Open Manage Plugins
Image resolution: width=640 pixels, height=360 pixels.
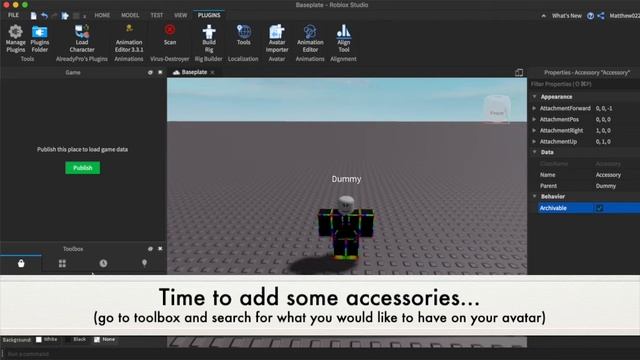coord(16,38)
